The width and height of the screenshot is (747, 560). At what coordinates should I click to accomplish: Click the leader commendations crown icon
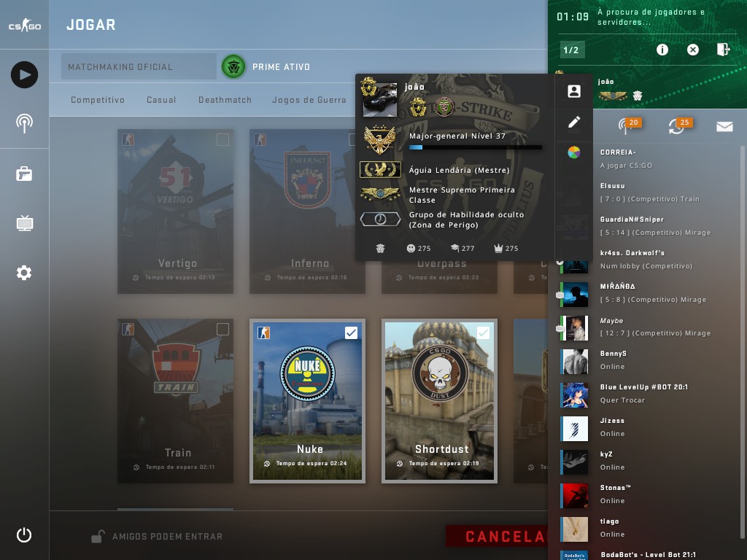pos(498,248)
